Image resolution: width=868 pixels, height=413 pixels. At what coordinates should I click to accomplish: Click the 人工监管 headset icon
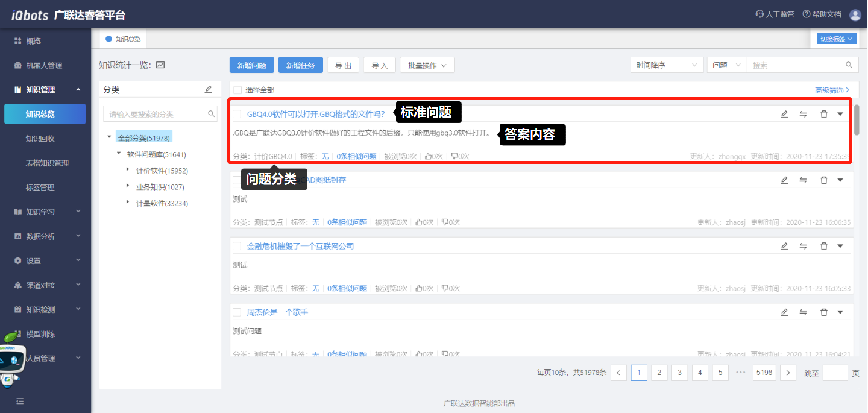760,14
